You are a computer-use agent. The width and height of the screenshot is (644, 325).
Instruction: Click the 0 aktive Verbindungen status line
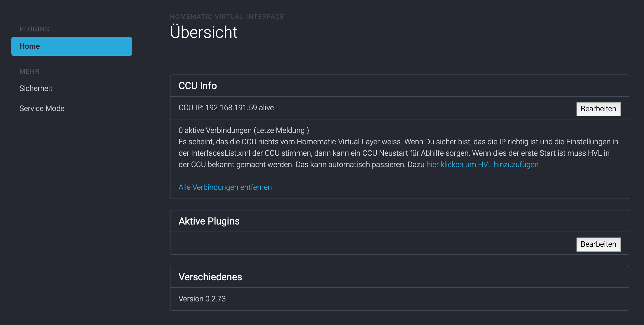tap(243, 130)
